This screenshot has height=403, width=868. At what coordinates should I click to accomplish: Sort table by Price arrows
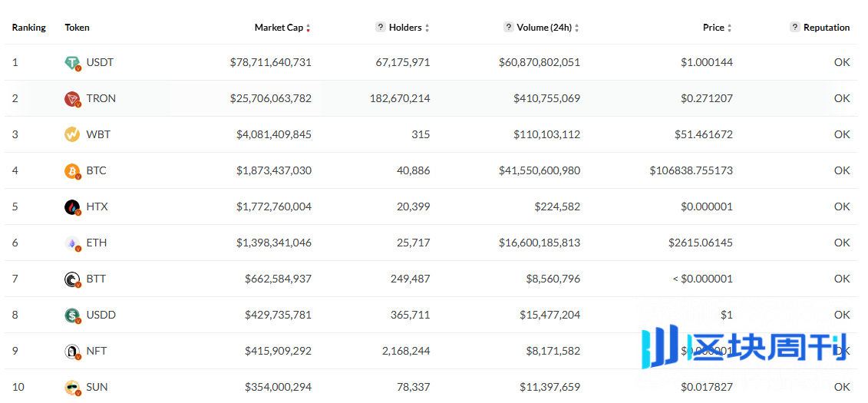tap(729, 28)
